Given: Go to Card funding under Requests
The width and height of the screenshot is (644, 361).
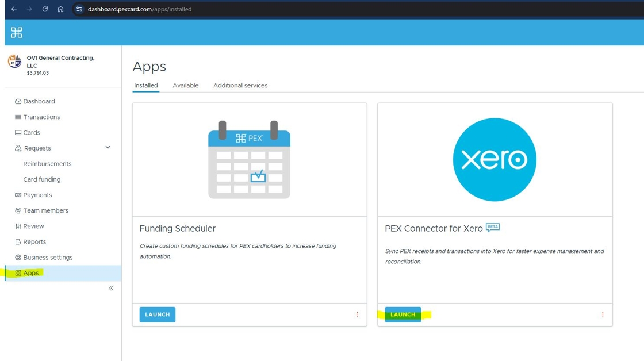Looking at the screenshot, I should pyautogui.click(x=42, y=179).
